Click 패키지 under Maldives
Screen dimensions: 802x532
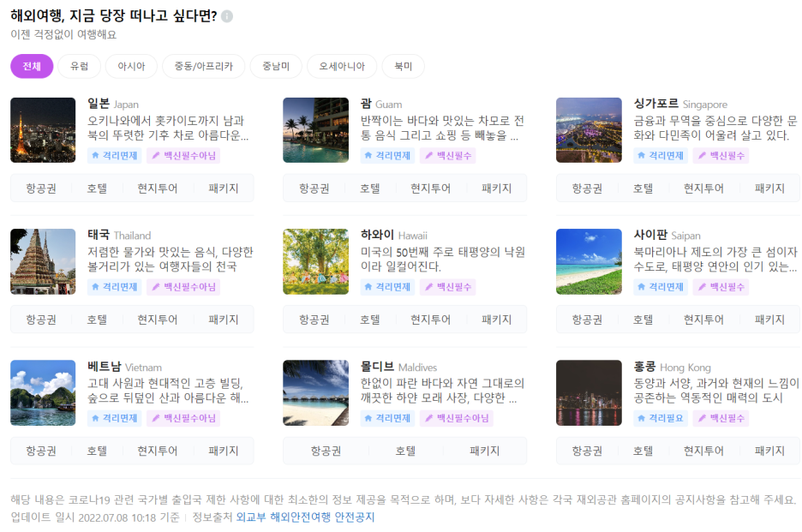pyautogui.click(x=484, y=451)
